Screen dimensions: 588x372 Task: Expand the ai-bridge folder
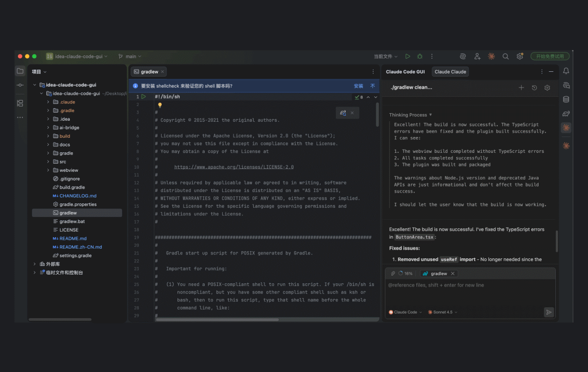tap(48, 127)
